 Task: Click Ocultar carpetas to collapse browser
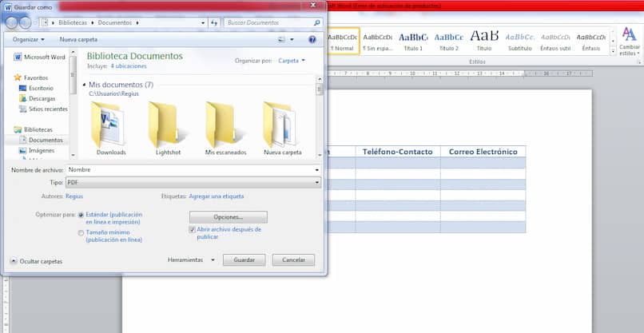click(x=36, y=261)
